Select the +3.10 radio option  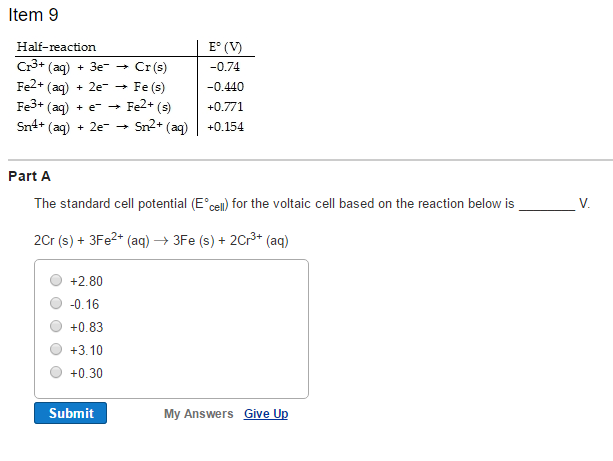tap(56, 350)
